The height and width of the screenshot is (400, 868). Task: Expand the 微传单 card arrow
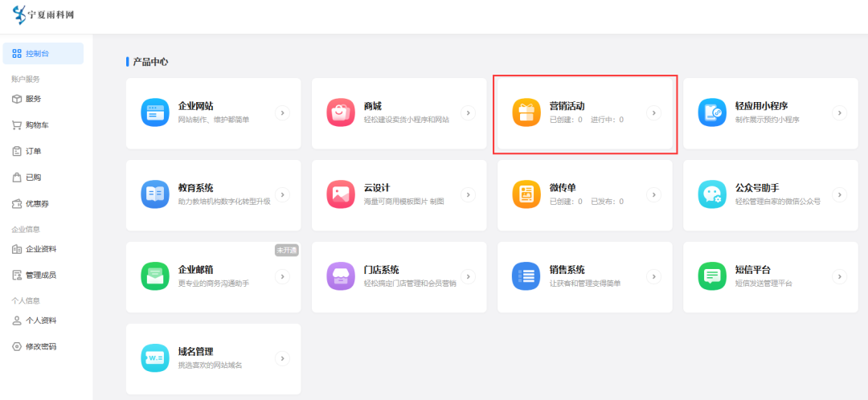pos(653,194)
